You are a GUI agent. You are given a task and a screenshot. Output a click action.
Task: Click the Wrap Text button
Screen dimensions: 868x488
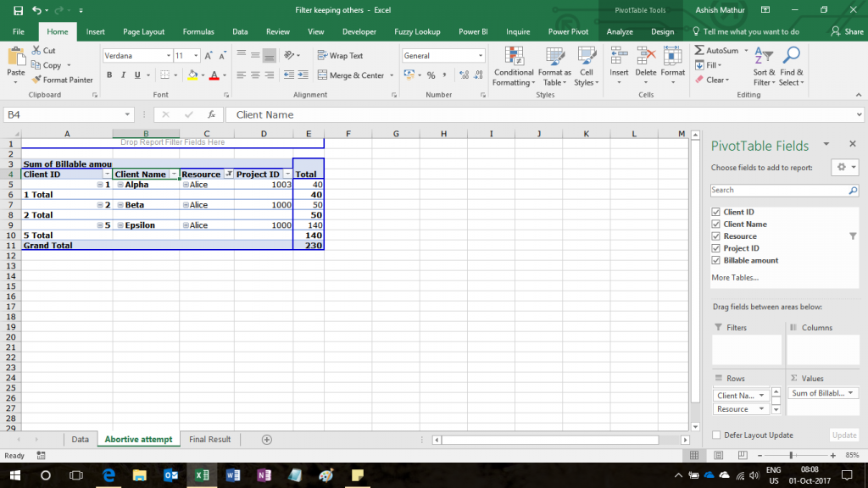pos(341,55)
